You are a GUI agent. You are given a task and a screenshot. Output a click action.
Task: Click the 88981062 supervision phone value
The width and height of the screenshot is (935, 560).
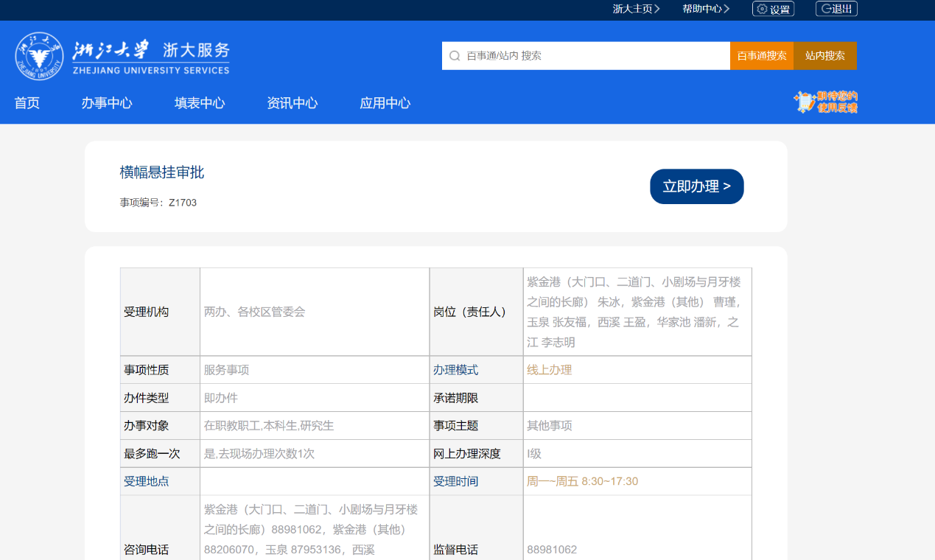click(x=552, y=550)
